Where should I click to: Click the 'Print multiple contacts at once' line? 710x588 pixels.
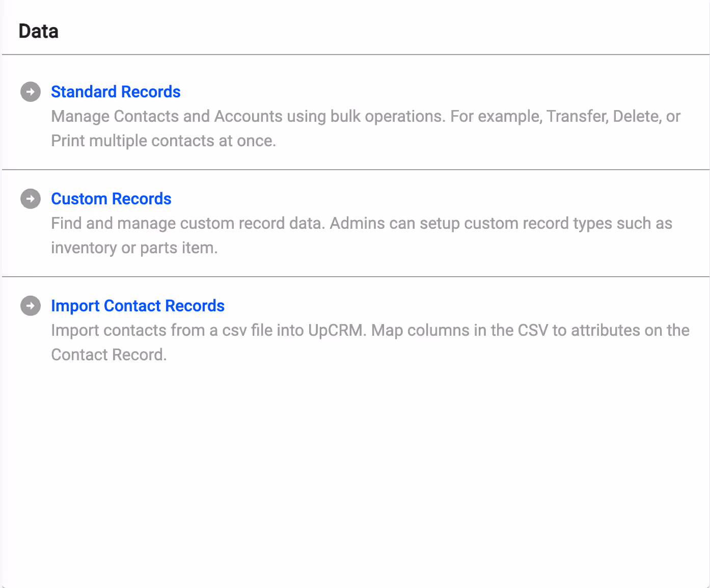point(163,141)
